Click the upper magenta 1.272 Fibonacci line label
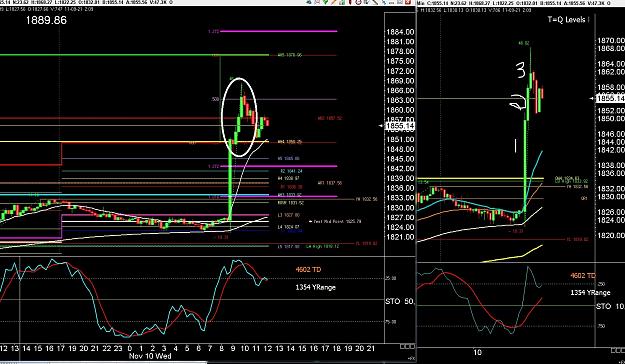Image resolution: width=625 pixels, height=364 pixels. click(x=213, y=31)
